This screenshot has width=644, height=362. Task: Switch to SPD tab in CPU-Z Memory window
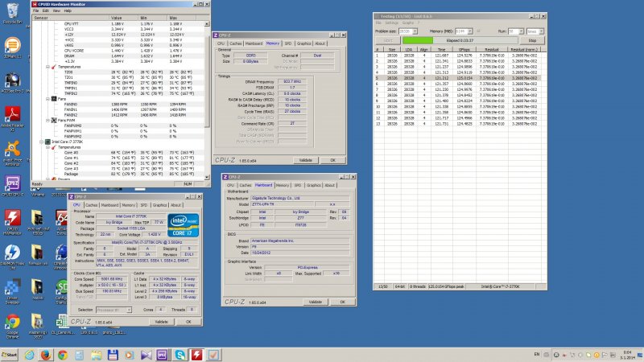coord(288,43)
